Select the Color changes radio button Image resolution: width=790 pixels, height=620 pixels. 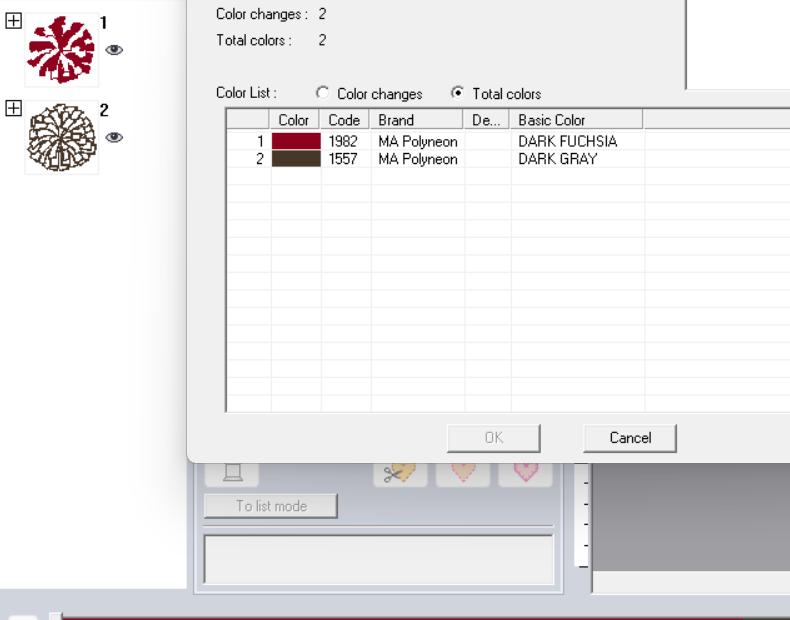pos(322,93)
